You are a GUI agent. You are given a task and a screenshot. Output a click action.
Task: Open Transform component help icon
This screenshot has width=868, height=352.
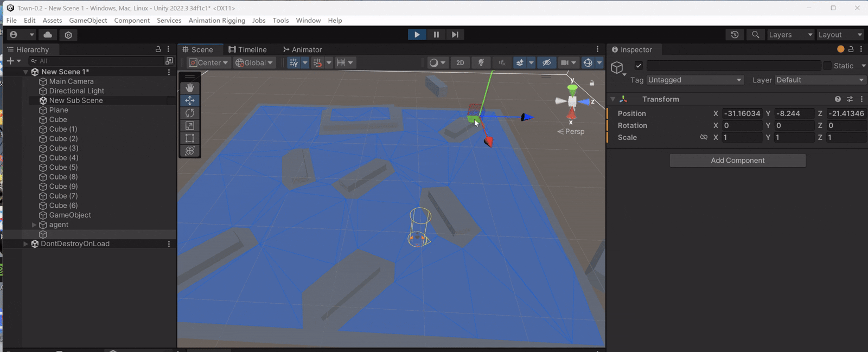point(838,99)
